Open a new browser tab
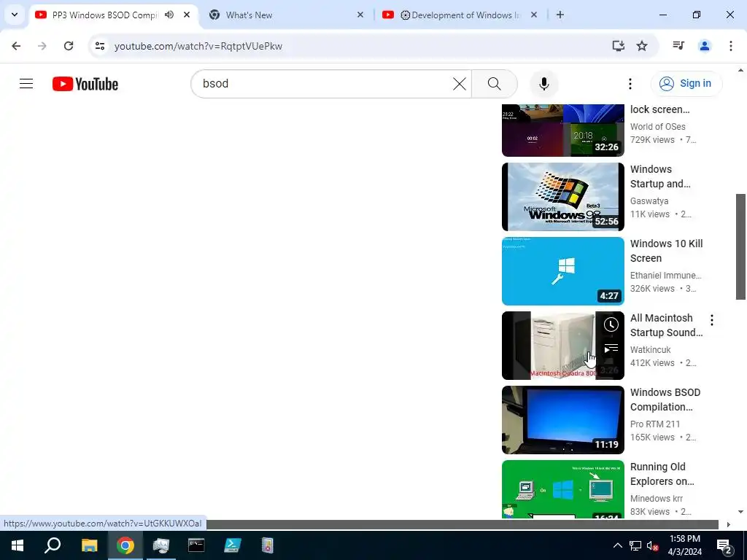This screenshot has width=747, height=560. (x=560, y=15)
